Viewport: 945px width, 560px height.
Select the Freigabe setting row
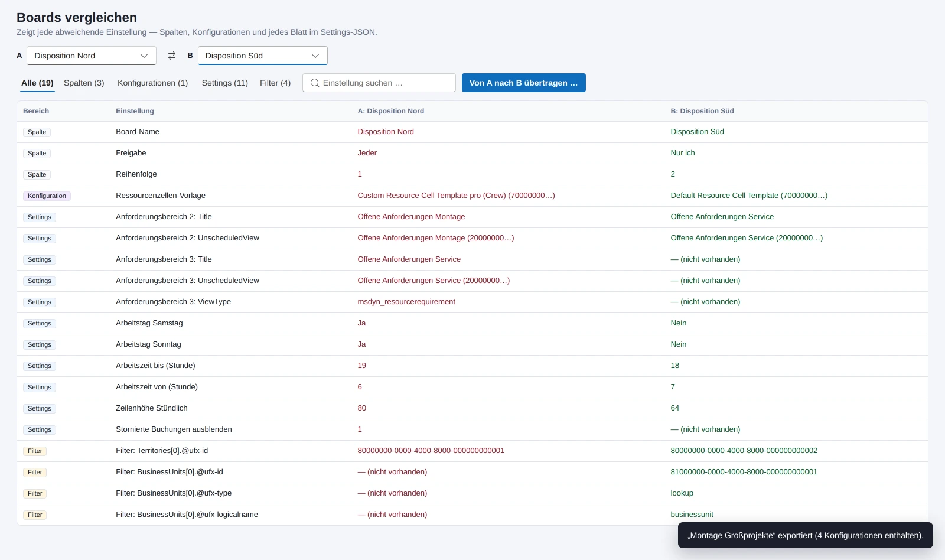click(472, 153)
